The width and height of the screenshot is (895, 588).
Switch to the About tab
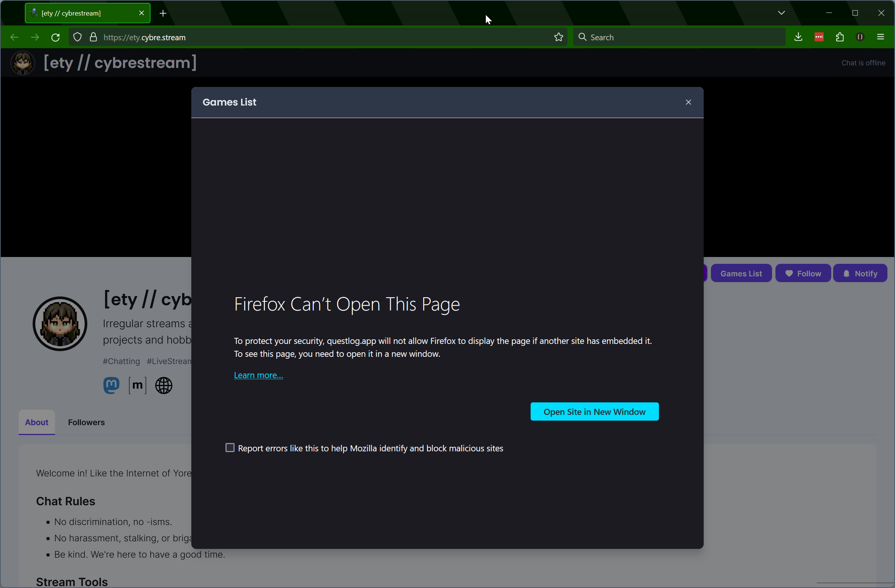pyautogui.click(x=37, y=422)
